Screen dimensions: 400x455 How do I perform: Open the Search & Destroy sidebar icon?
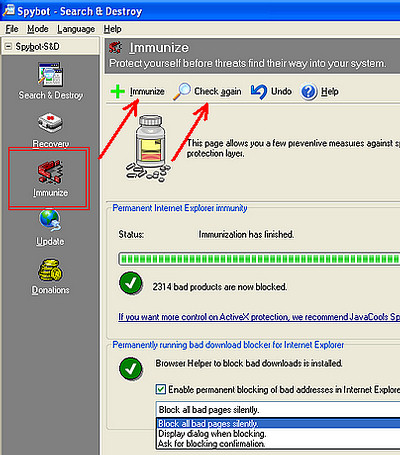click(x=50, y=74)
